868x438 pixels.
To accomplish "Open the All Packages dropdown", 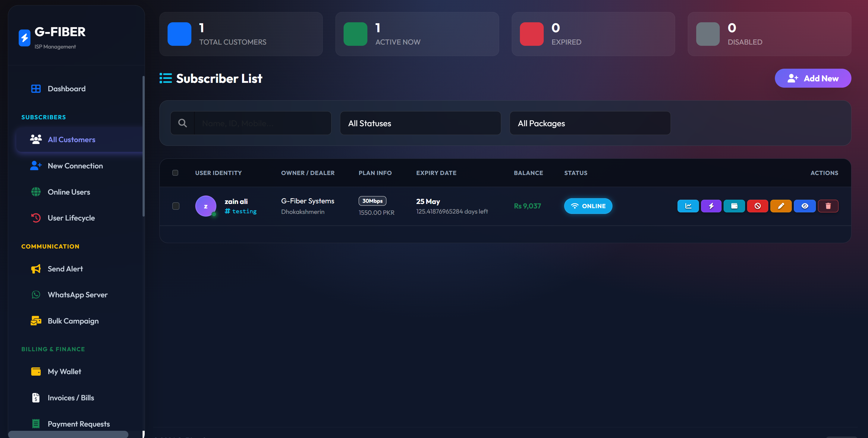I will (590, 123).
